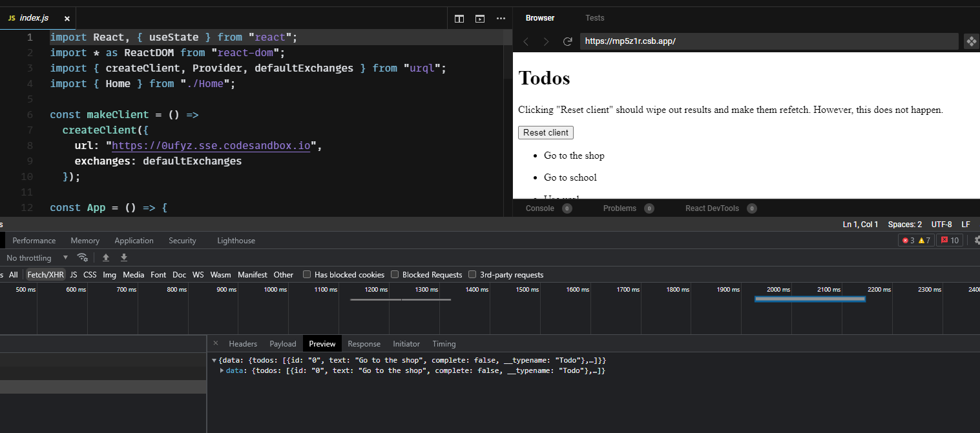Open the more actions ellipsis menu
Screen dimensions: 980x433
point(501,18)
